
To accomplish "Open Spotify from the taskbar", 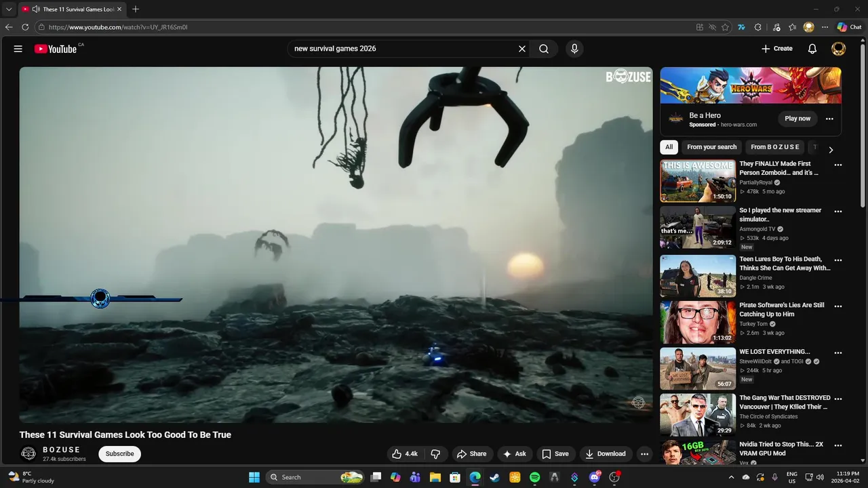I will pos(534,477).
